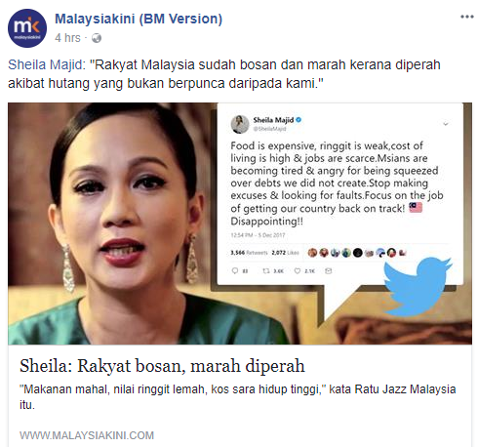This screenshot has width=478, height=448.
Task: Click the public globe privacy icon
Action: point(97,38)
